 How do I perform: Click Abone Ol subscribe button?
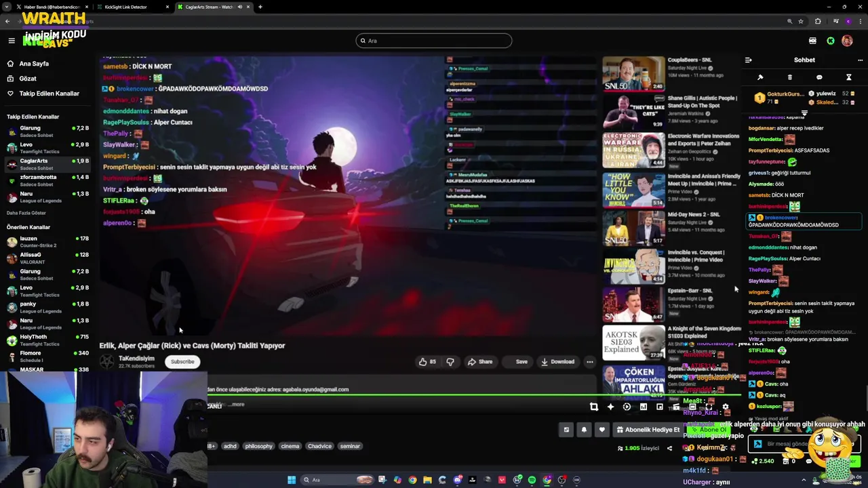pyautogui.click(x=709, y=430)
